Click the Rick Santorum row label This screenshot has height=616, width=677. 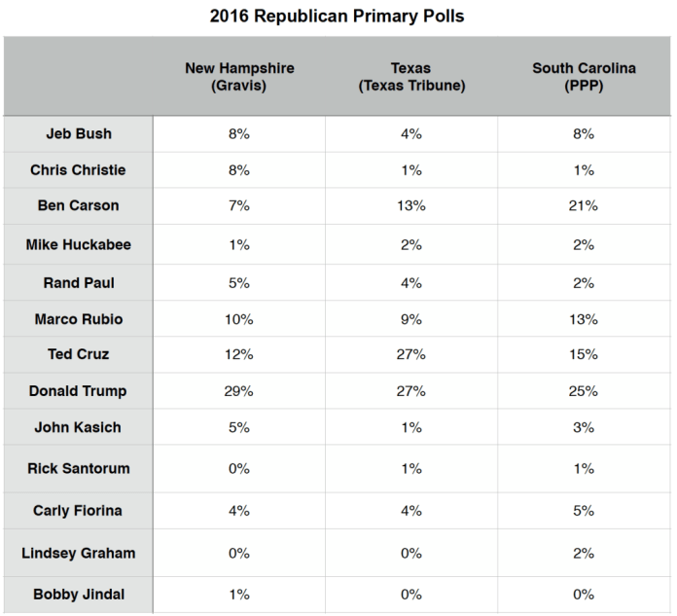tap(78, 468)
